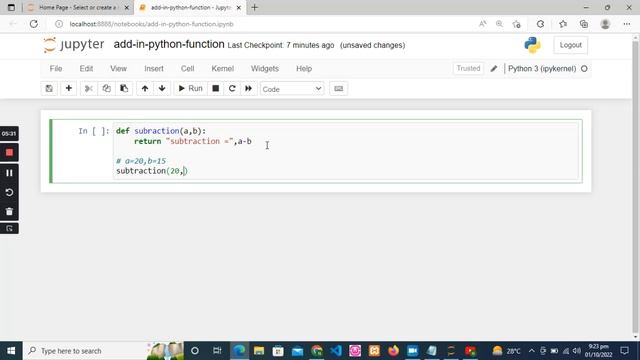Open a new browser tab

255,7
